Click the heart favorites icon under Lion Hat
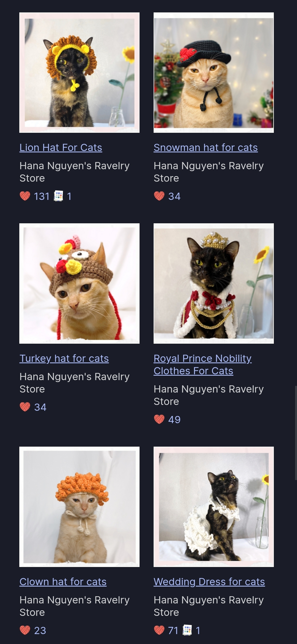The image size is (297, 644). (x=25, y=196)
